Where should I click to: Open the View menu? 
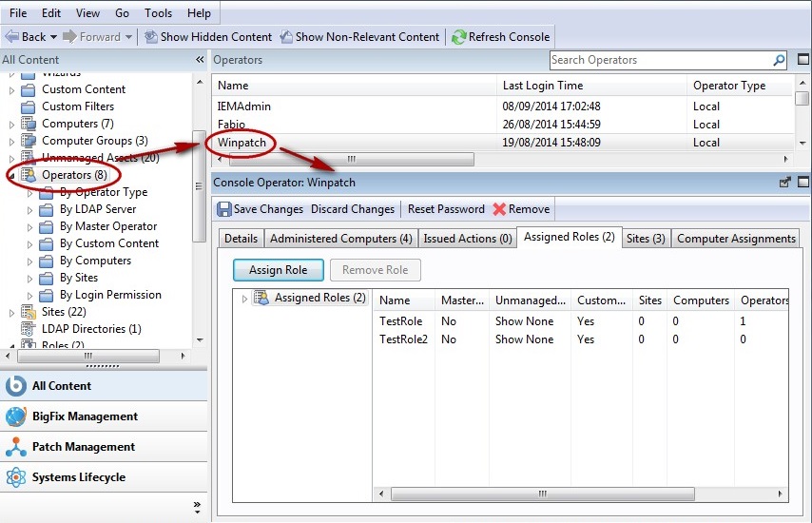coord(88,13)
